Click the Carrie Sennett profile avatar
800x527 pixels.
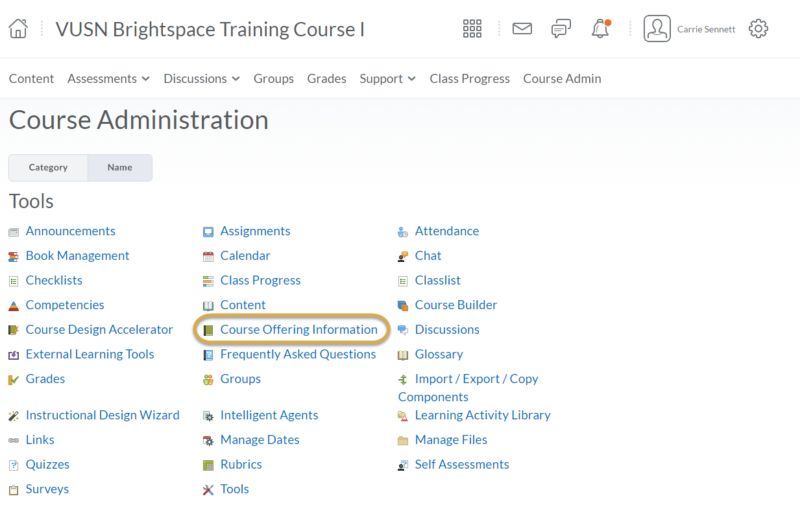[x=657, y=29]
